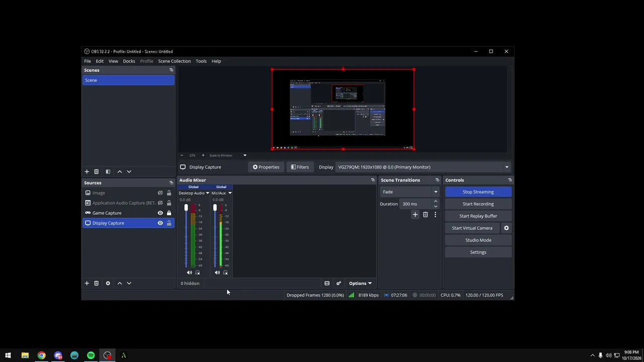Move the scene up with the arrow

[120, 171]
